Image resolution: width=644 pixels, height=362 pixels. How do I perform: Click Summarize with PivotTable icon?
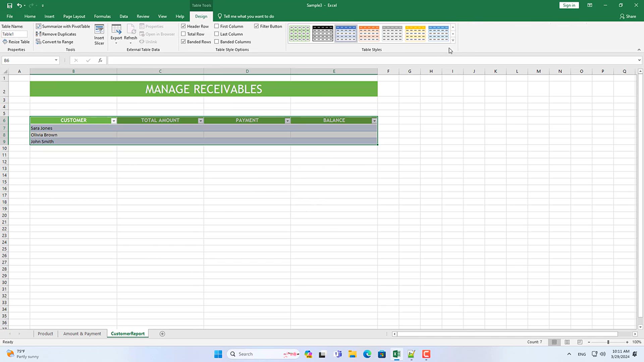tap(39, 26)
